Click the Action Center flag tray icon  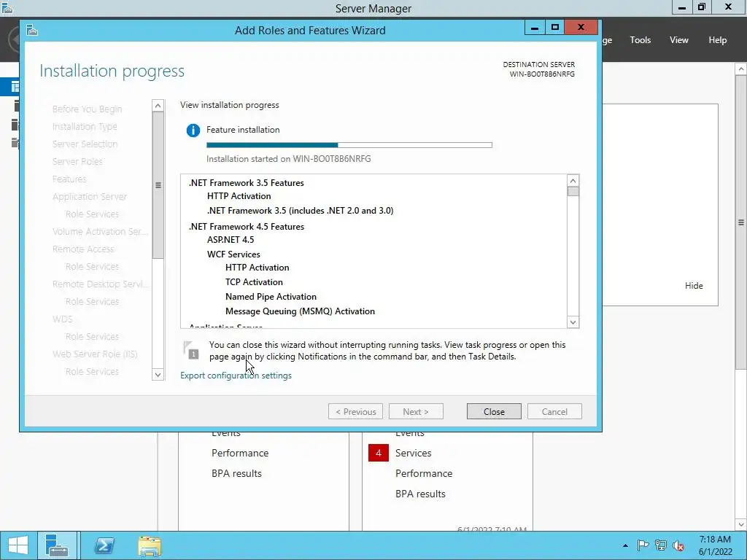click(643, 545)
